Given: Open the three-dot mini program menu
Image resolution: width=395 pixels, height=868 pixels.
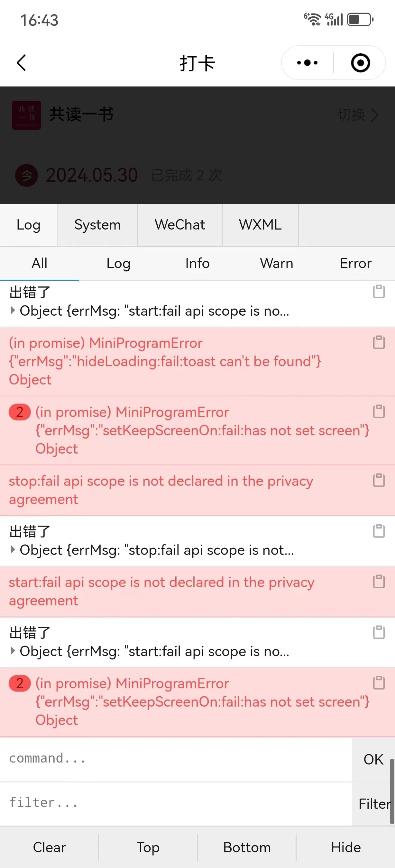Looking at the screenshot, I should (x=307, y=63).
